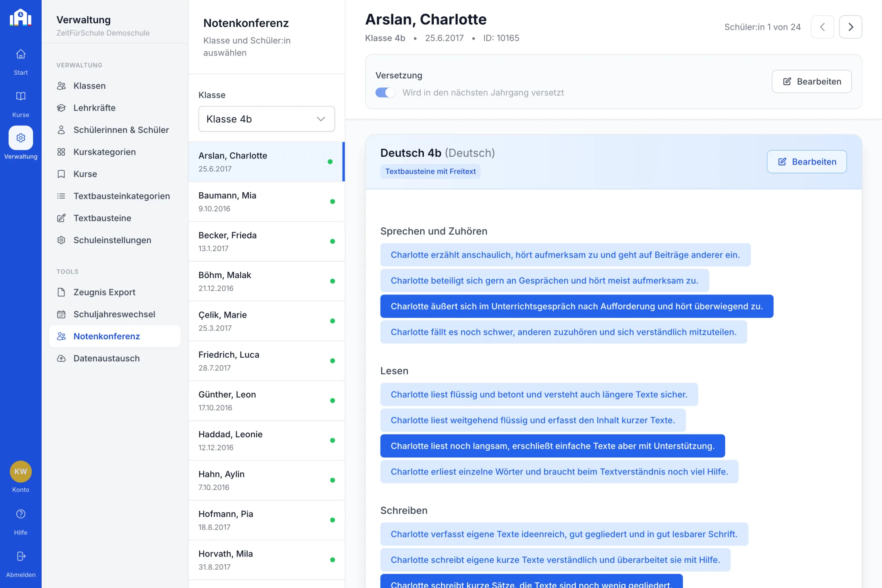This screenshot has width=882, height=588.
Task: Select 'Charlotte verfasst eigene Texte ideenreich' block
Action: pos(564,534)
